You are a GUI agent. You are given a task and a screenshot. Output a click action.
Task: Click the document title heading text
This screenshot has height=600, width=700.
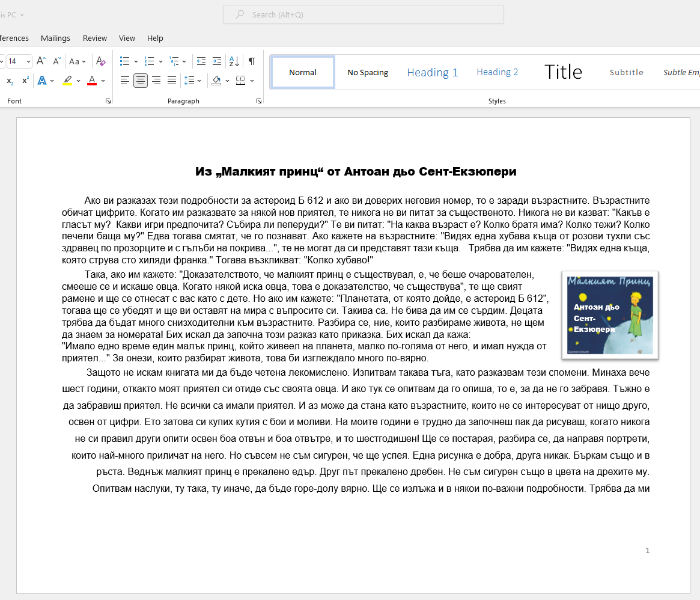pyautogui.click(x=356, y=171)
